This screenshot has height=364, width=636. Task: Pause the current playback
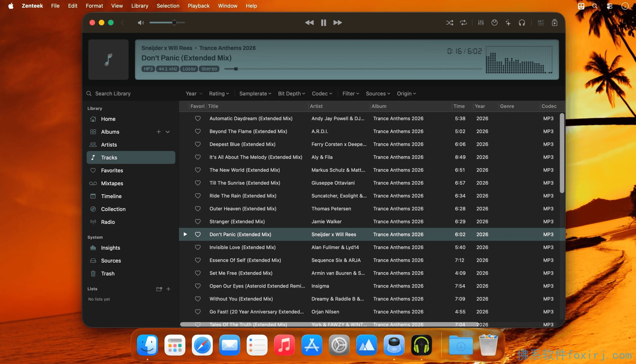pyautogui.click(x=323, y=23)
